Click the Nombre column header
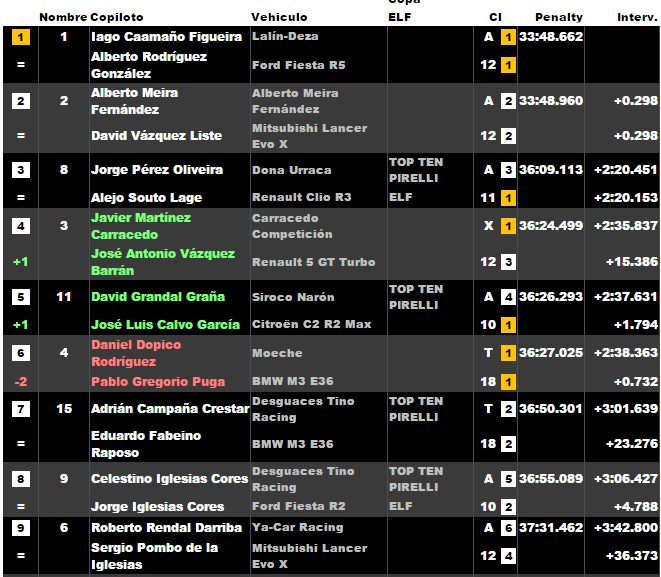The width and height of the screenshot is (661, 577). [63, 17]
